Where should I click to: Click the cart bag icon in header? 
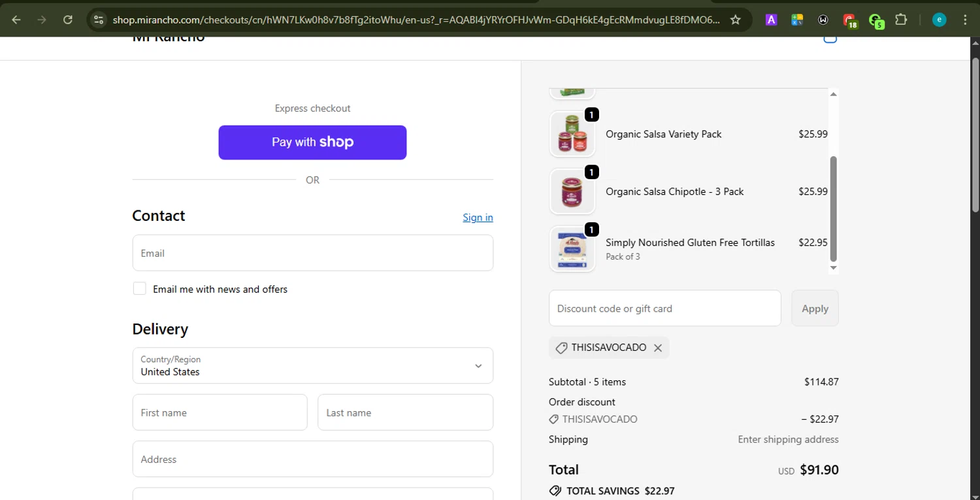point(830,39)
